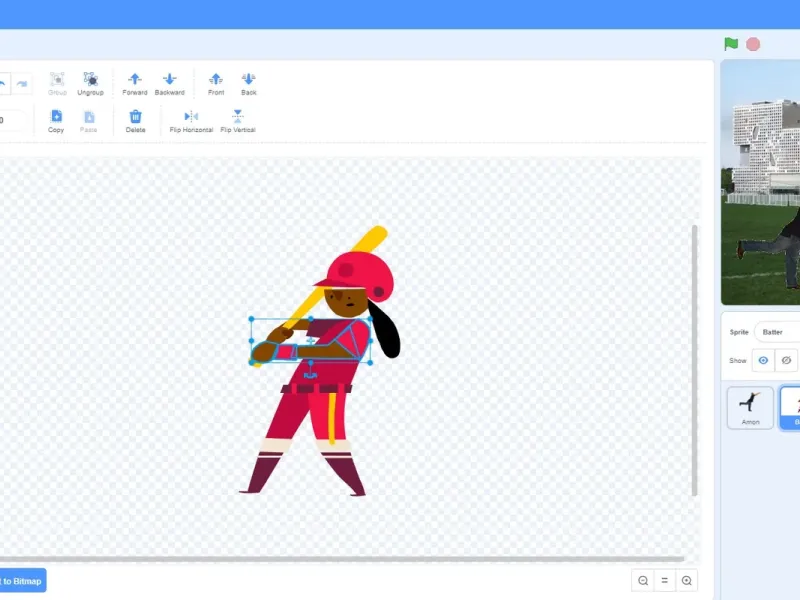Click the undo arrow
Image resolution: width=800 pixels, height=600 pixels.
coord(3,84)
